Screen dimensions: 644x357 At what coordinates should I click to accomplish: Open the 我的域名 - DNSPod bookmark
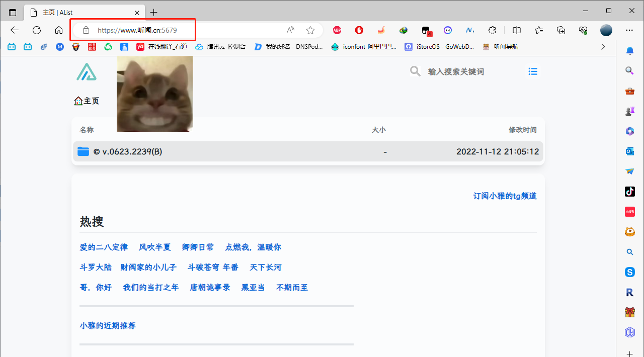pyautogui.click(x=288, y=47)
